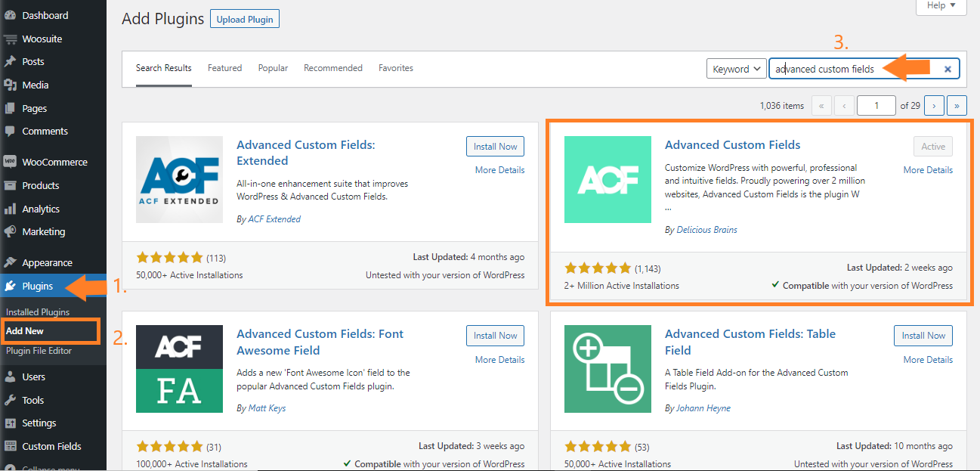This screenshot has width=980, height=471.
Task: Click the ACF Font Awesome plugin logo
Action: pos(179,369)
